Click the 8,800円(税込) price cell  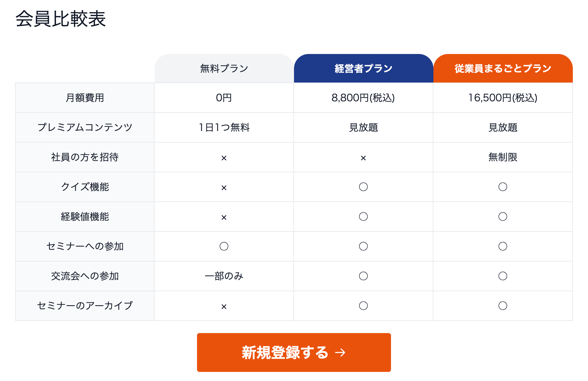pos(363,98)
